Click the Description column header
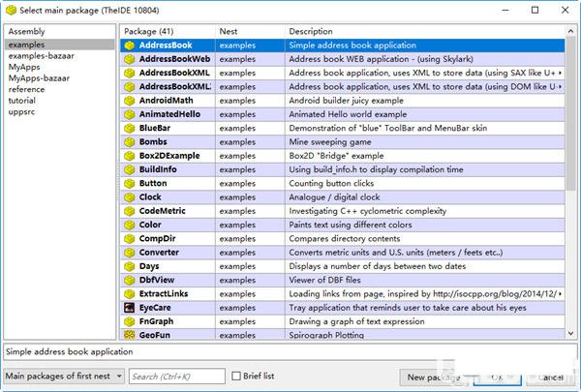 (x=425, y=32)
